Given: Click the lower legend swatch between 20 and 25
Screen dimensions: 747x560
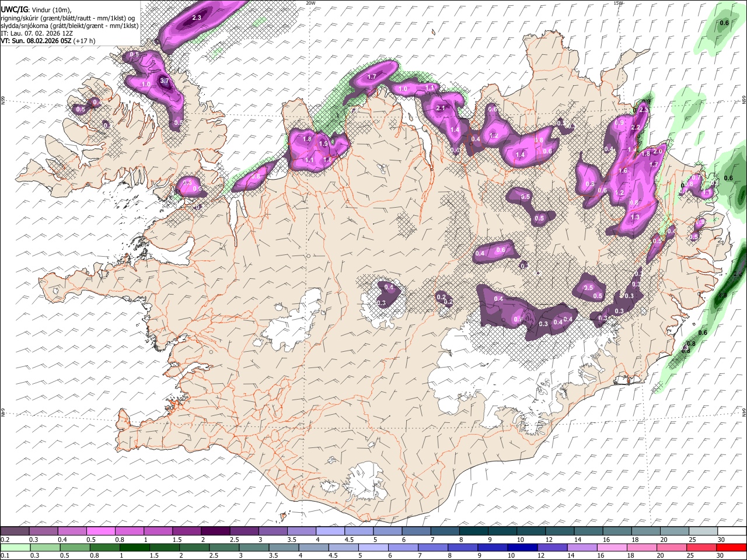Looking at the screenshot, I should tap(672, 548).
